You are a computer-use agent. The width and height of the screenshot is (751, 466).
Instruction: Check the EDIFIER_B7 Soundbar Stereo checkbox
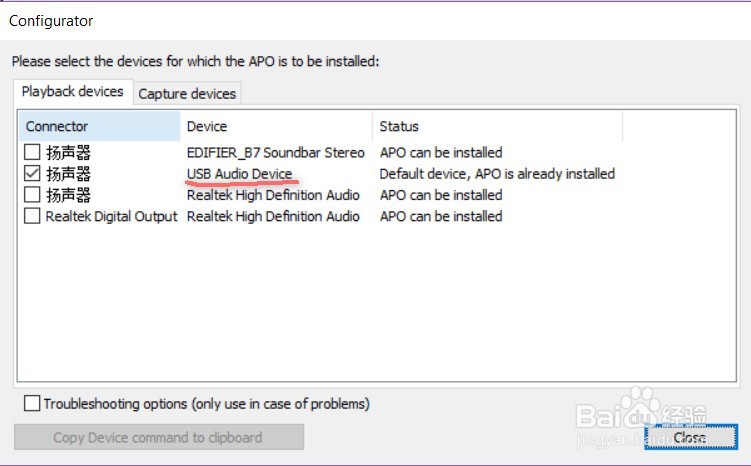pyautogui.click(x=32, y=152)
